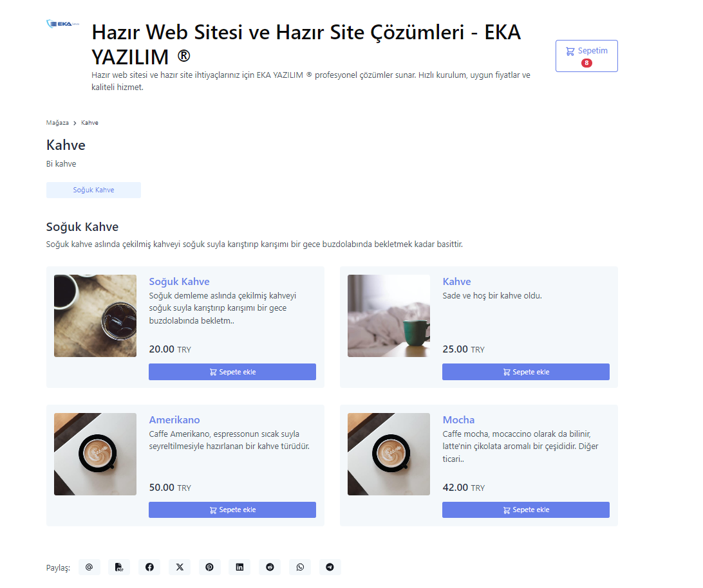Open the Mocha product title link
This screenshot has height=588, width=703.
pos(458,420)
